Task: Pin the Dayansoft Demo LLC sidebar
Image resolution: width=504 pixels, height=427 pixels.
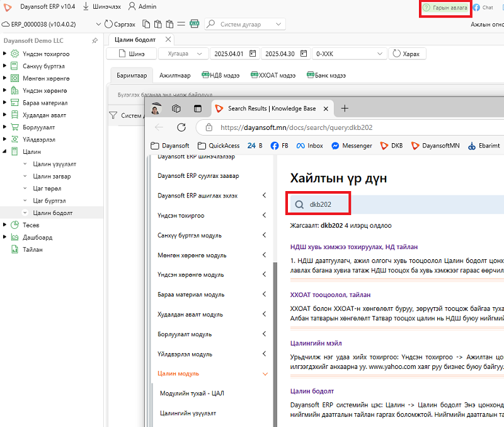Action: point(95,40)
